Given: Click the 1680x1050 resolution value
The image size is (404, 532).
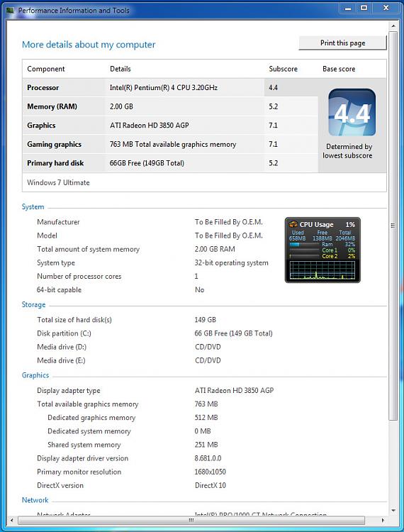Looking at the screenshot, I should click(210, 472).
